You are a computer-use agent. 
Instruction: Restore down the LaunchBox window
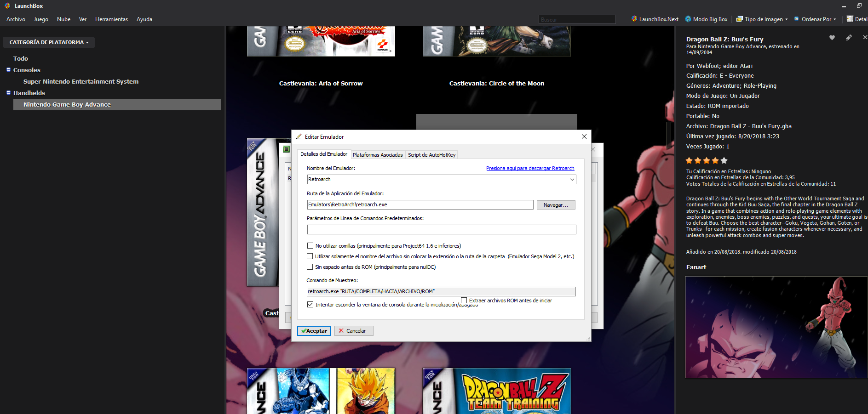(x=859, y=6)
